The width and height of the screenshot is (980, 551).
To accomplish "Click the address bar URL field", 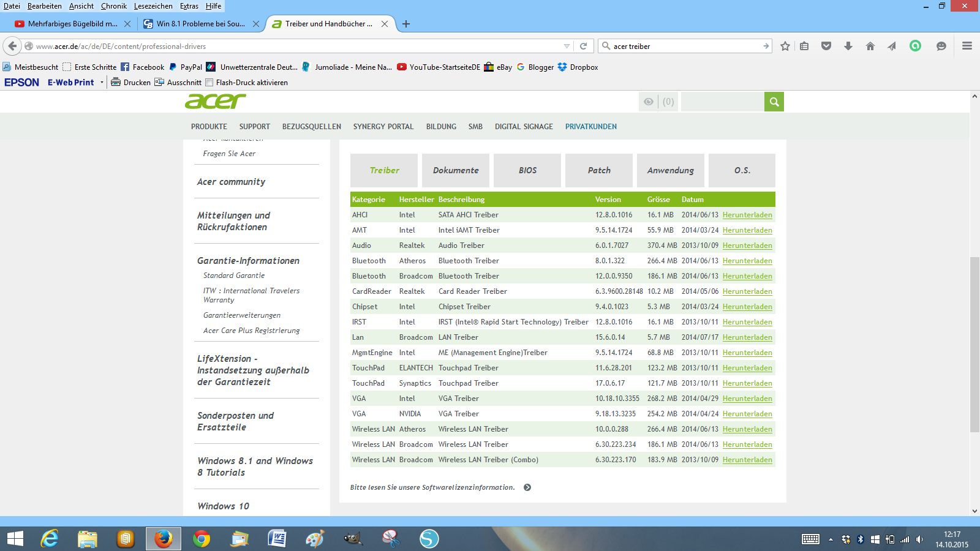I will (x=298, y=46).
